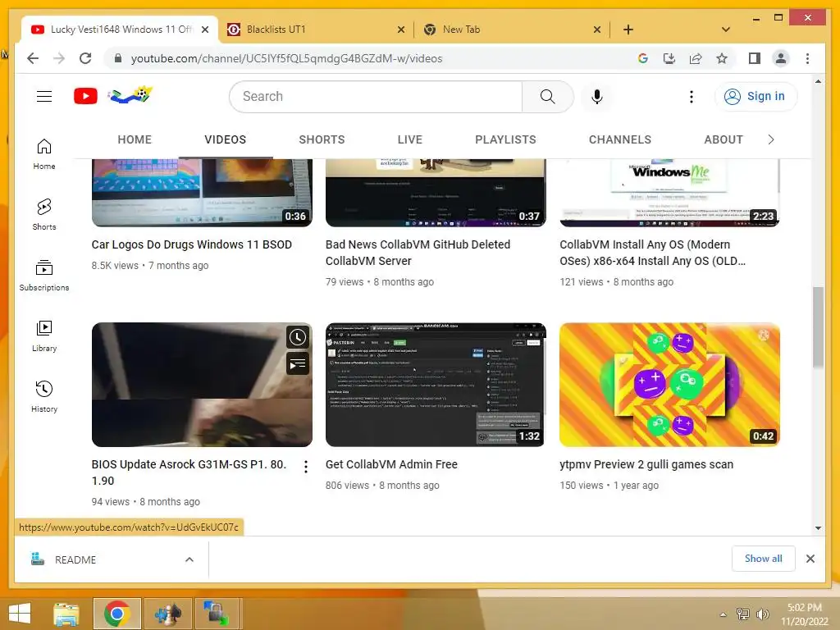Go back in Chrome
Viewport: 840px width, 630px height.
coord(33,58)
